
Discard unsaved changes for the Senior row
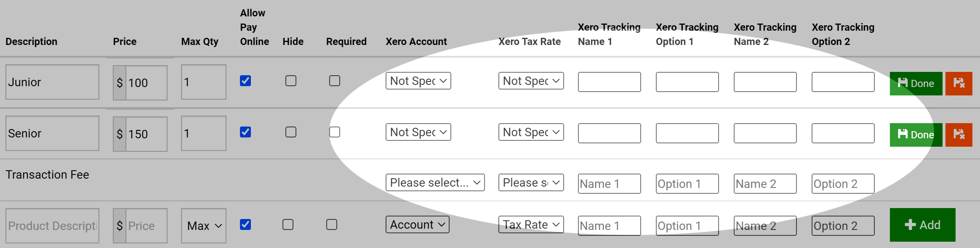[959, 135]
